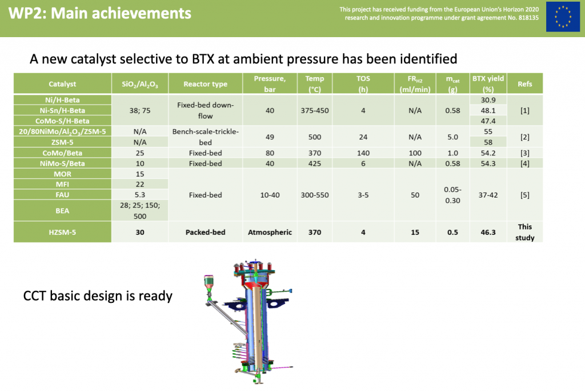Click the European Union flag logo
585x392 pixels.
point(563,17)
